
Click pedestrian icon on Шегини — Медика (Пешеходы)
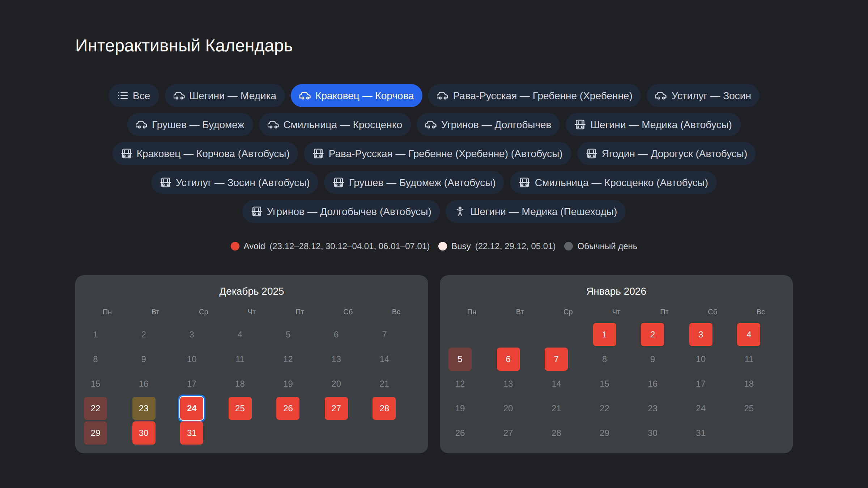pos(460,211)
